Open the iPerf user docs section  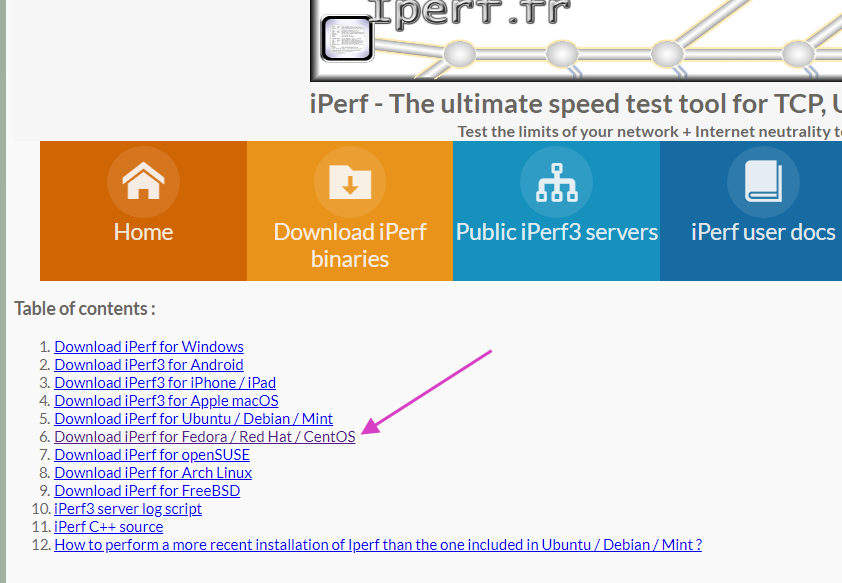point(762,231)
